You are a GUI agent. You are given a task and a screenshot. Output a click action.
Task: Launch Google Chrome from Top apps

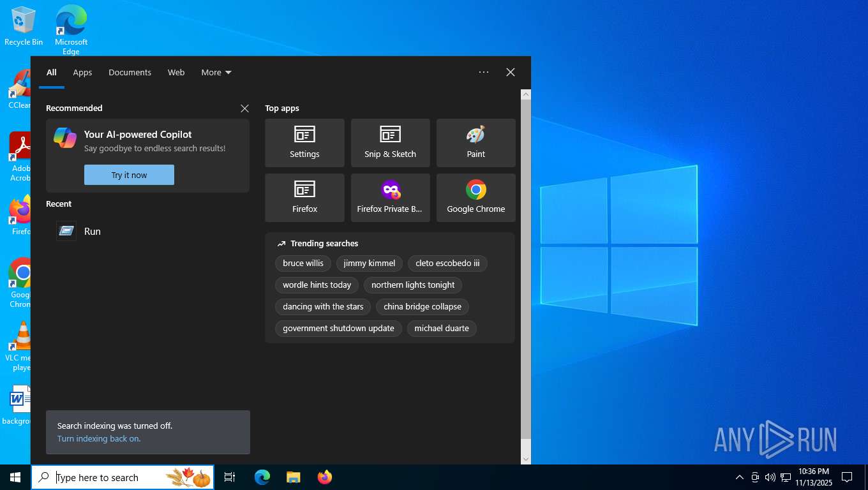pos(475,198)
